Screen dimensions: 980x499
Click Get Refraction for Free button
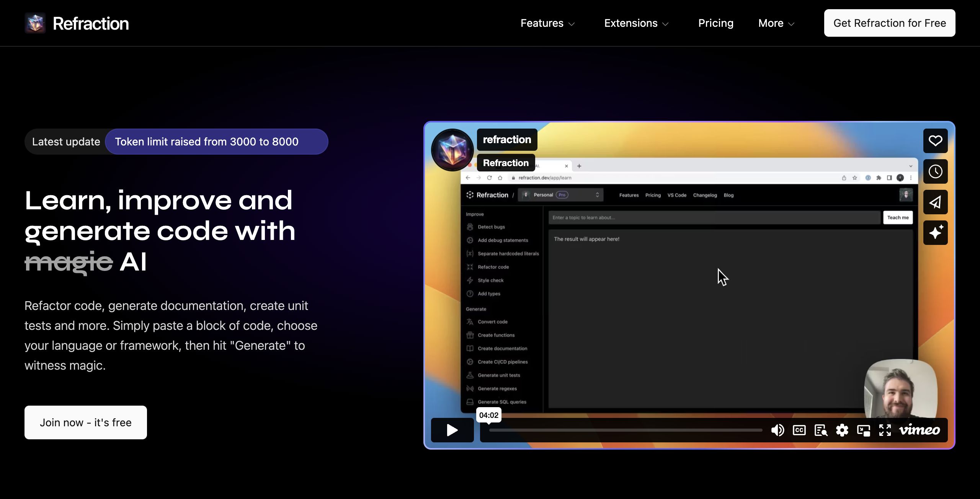(889, 23)
